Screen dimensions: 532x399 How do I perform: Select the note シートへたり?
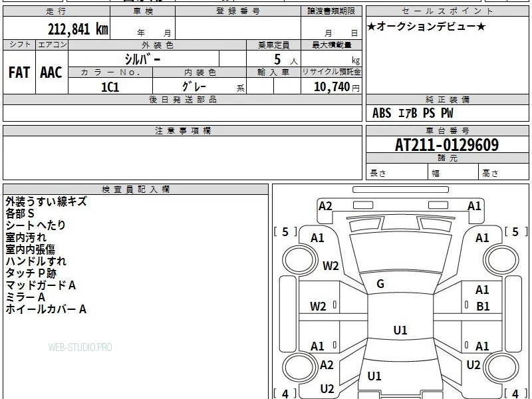(35, 225)
